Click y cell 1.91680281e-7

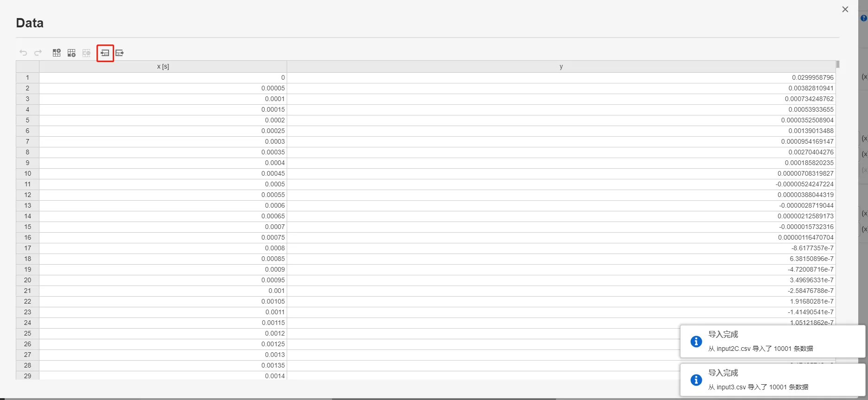561,301
